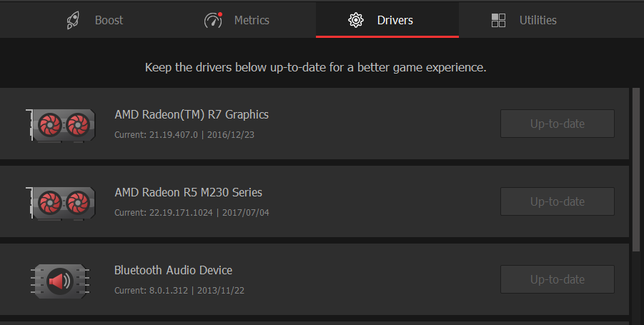Click Up-to-date button for Bluetooth Audio Device
The height and width of the screenshot is (325, 644).
[558, 279]
